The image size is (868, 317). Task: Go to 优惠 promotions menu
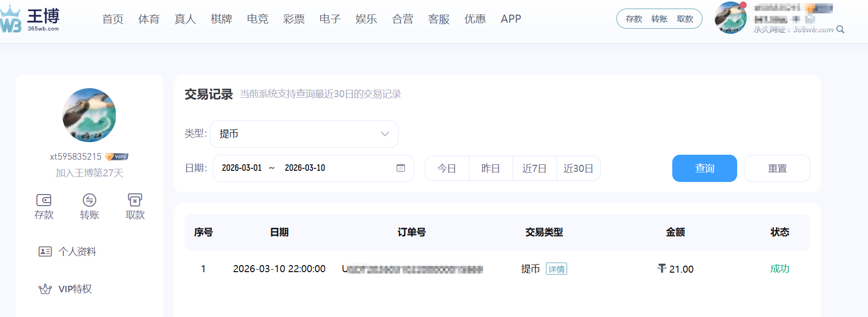click(475, 19)
